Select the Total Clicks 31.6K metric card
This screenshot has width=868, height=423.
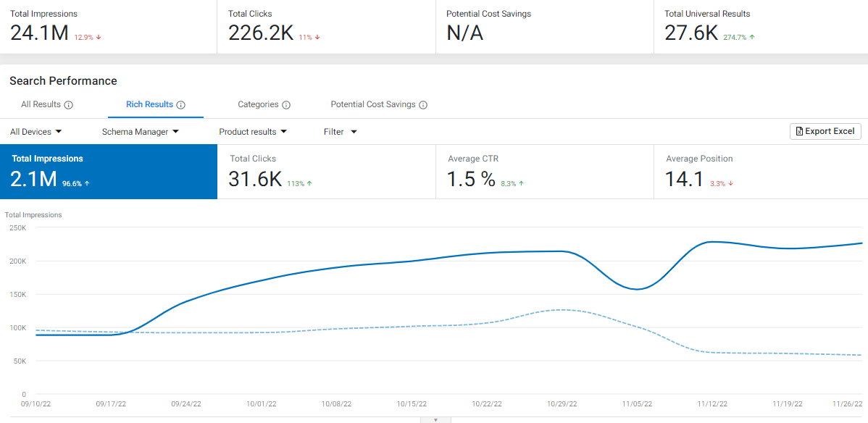(325, 172)
